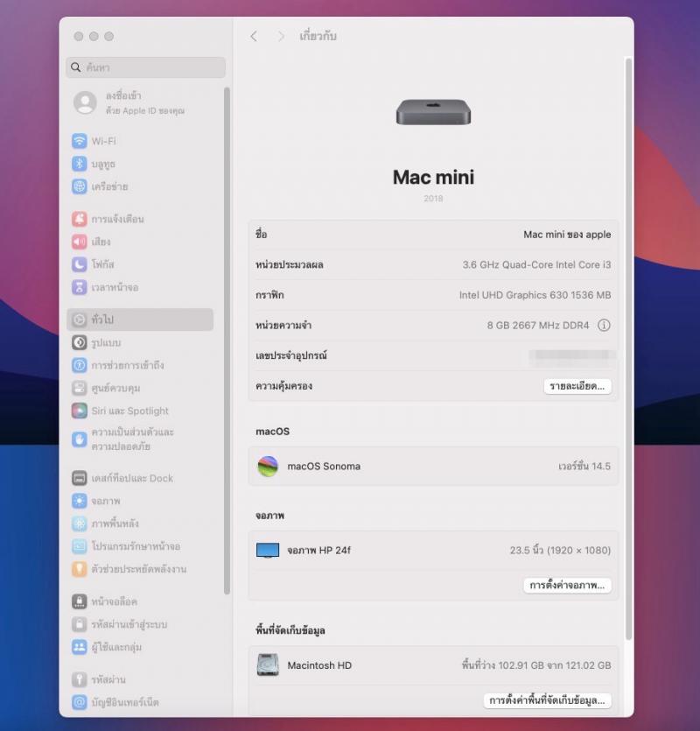The width and height of the screenshot is (700, 731).
Task: Open เวลาหน้าจอ (Screen Time) settings
Action: (105, 287)
